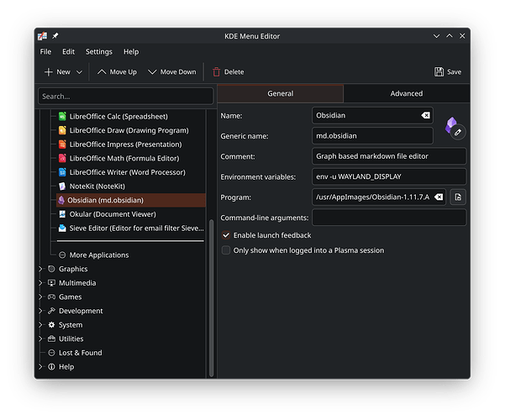The width and height of the screenshot is (505, 420).
Task: Clear the Name field with its clear icon
Action: [x=425, y=115]
